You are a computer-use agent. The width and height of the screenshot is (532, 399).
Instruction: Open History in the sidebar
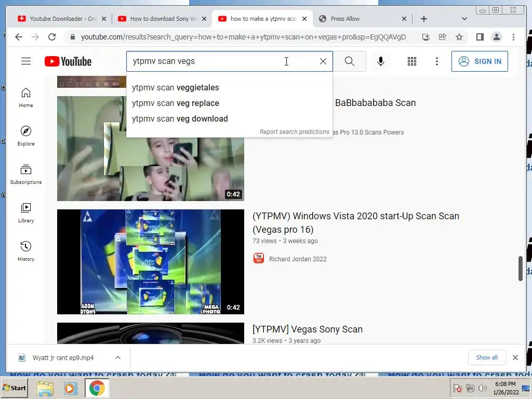pos(26,251)
